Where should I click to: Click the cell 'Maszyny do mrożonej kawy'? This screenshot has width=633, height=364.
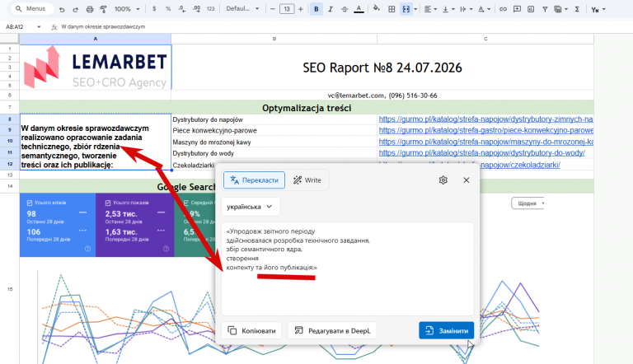(x=274, y=142)
